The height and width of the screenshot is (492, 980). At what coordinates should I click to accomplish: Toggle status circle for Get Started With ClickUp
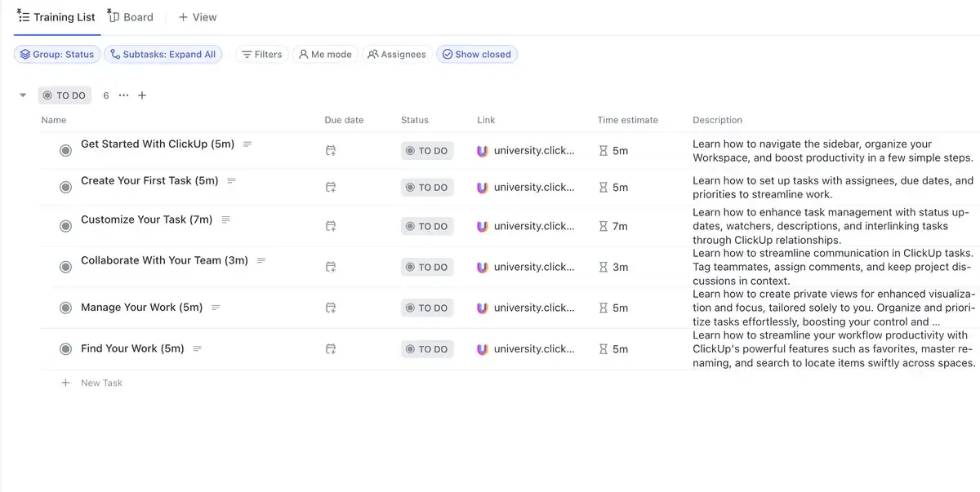(x=65, y=151)
